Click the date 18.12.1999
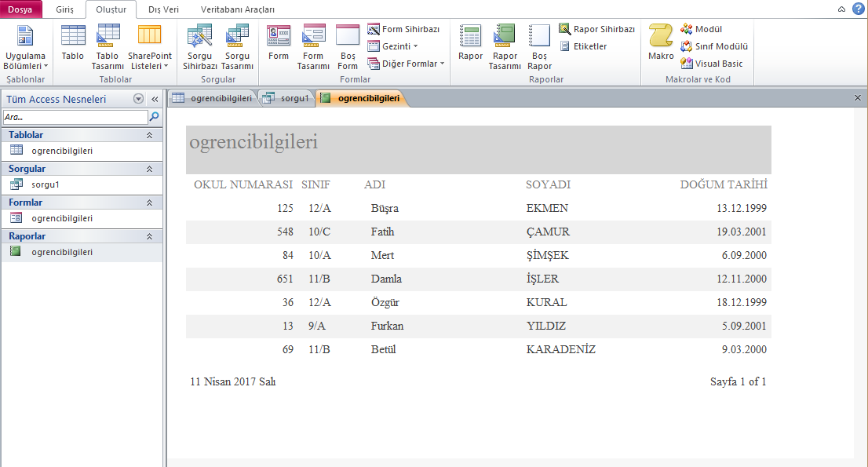 741,302
